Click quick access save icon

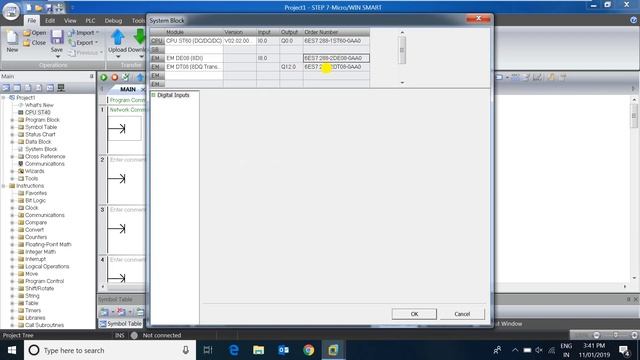49,7
